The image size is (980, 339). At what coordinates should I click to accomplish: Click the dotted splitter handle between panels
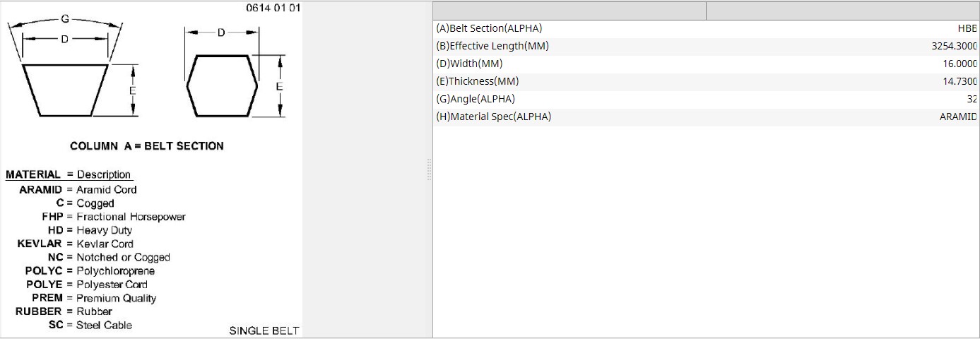click(428, 169)
